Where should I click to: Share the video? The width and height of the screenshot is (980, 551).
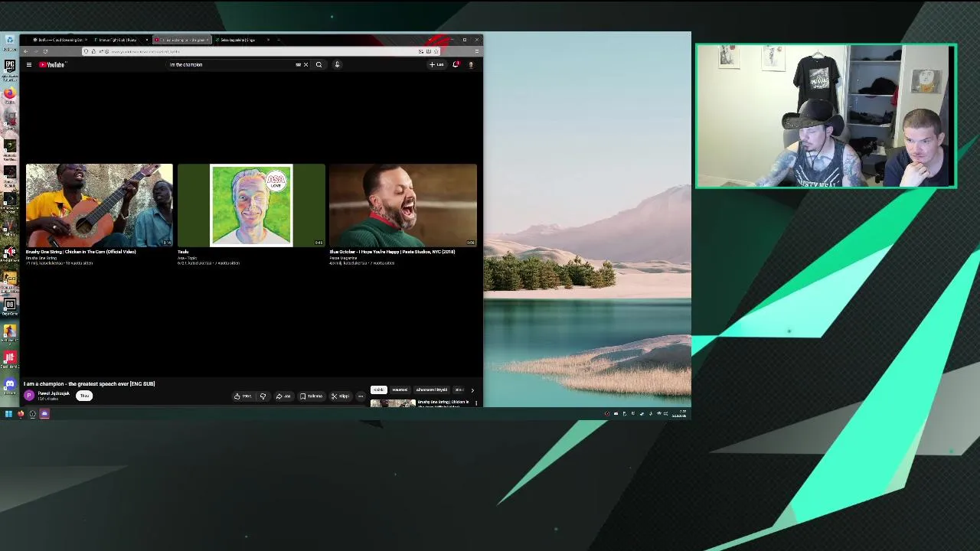click(283, 396)
